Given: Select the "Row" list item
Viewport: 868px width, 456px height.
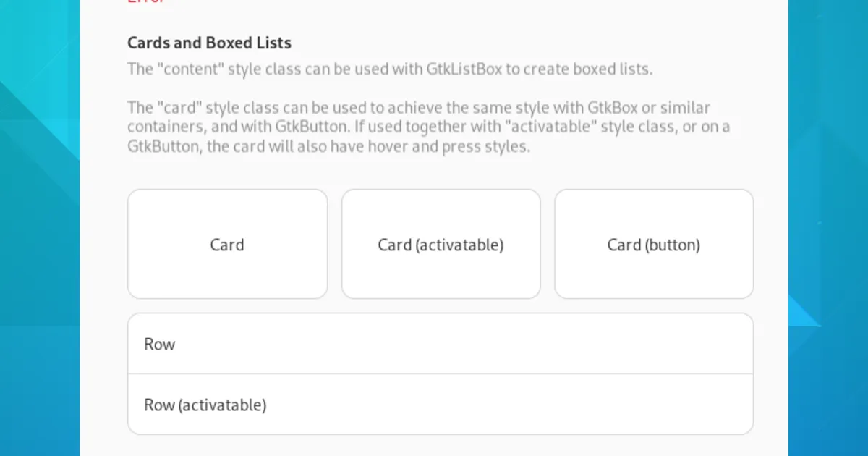Looking at the screenshot, I should 440,344.
